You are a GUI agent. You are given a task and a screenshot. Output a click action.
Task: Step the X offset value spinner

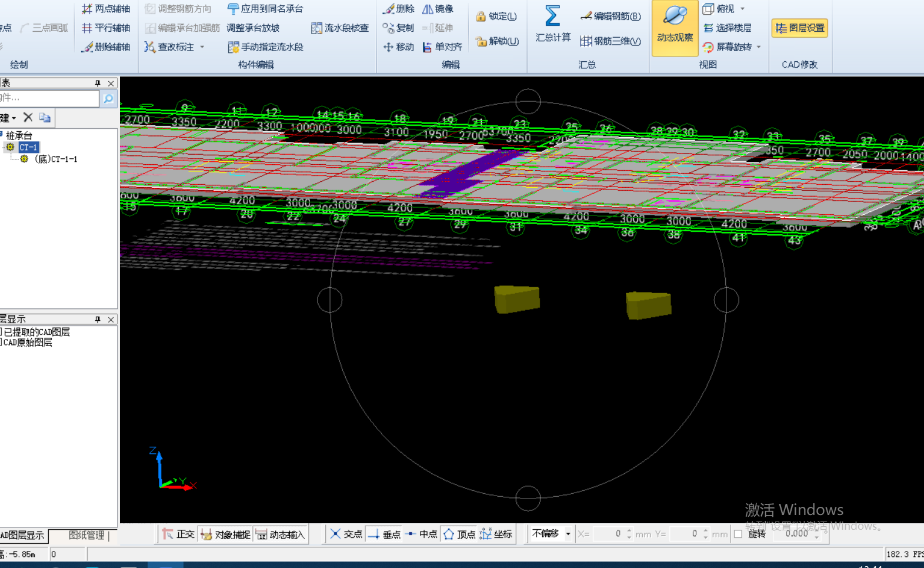629,534
